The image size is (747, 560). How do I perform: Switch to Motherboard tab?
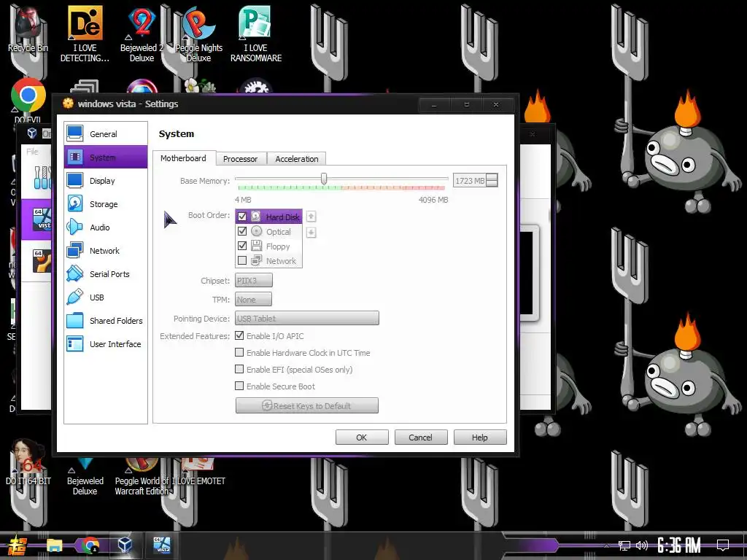pyautogui.click(x=183, y=158)
